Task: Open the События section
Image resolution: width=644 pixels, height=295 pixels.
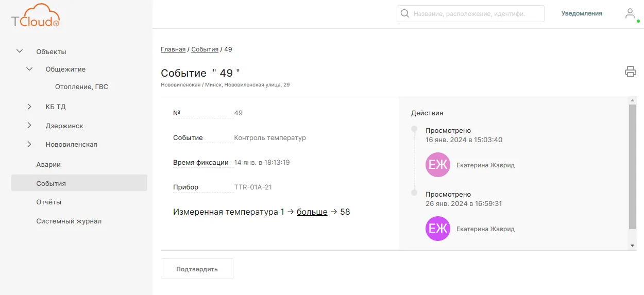Action: click(x=79, y=183)
